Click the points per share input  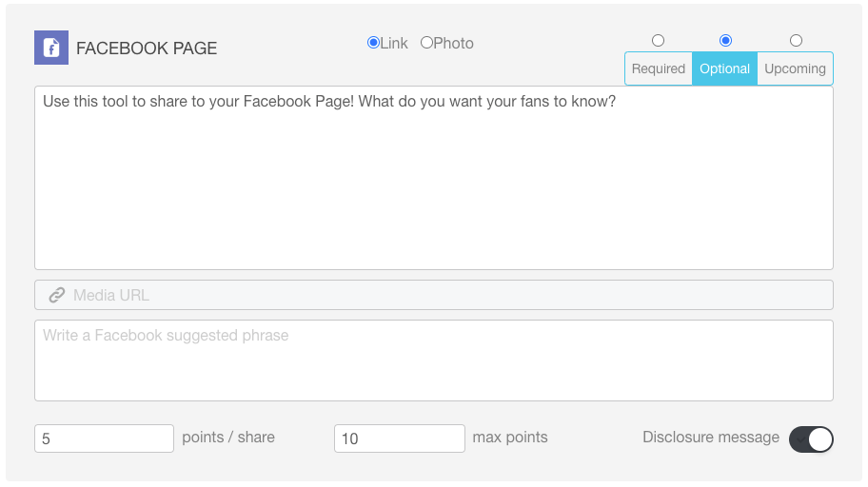[x=104, y=438]
